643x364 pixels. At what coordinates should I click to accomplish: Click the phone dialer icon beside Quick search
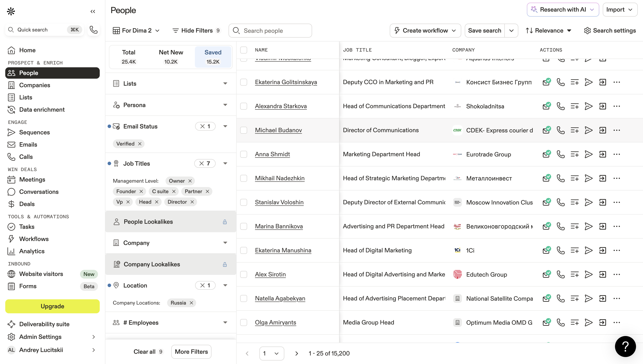pyautogui.click(x=94, y=30)
